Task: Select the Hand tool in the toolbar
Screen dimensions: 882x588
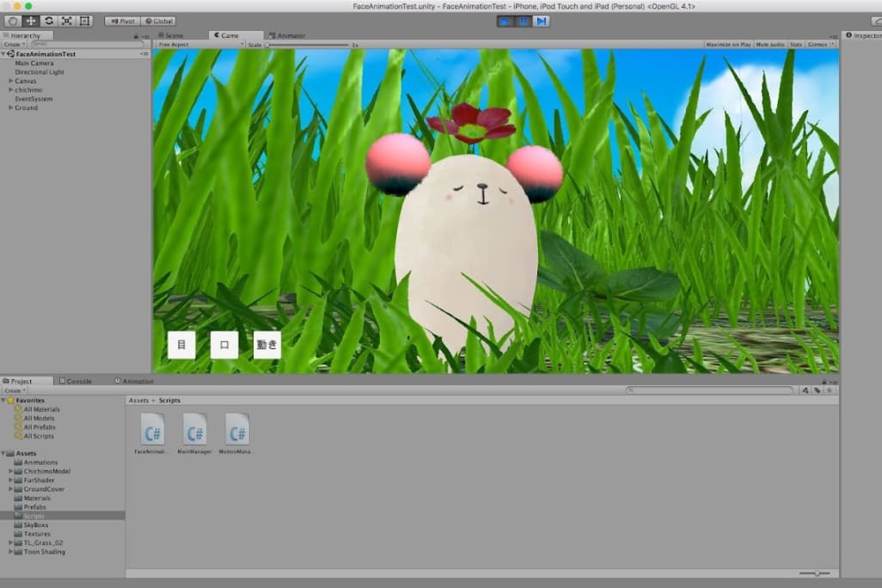Action: (x=14, y=21)
